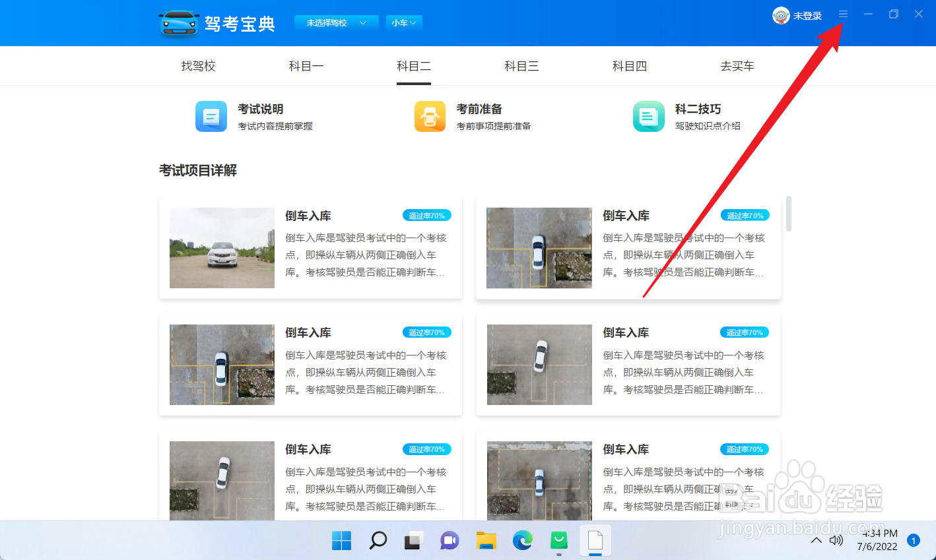Open taskbar Search magnifier icon

(378, 541)
